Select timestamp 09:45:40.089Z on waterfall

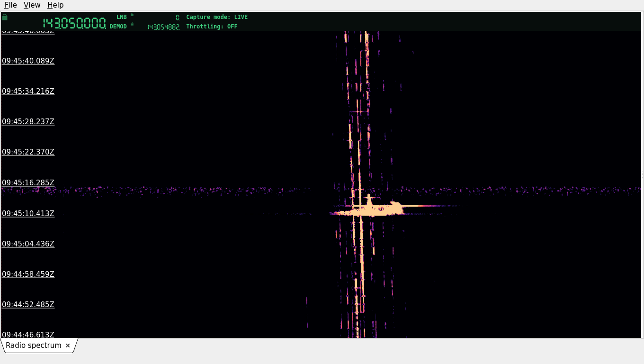click(x=28, y=61)
